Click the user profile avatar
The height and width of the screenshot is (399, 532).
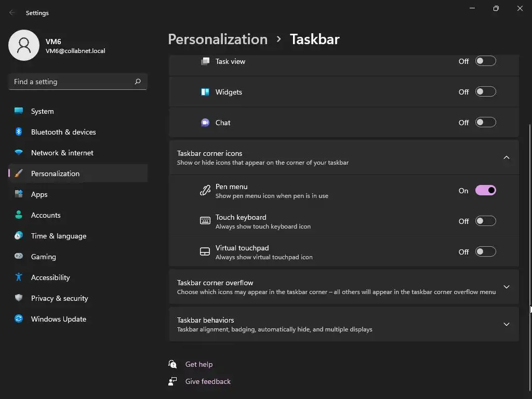[24, 45]
